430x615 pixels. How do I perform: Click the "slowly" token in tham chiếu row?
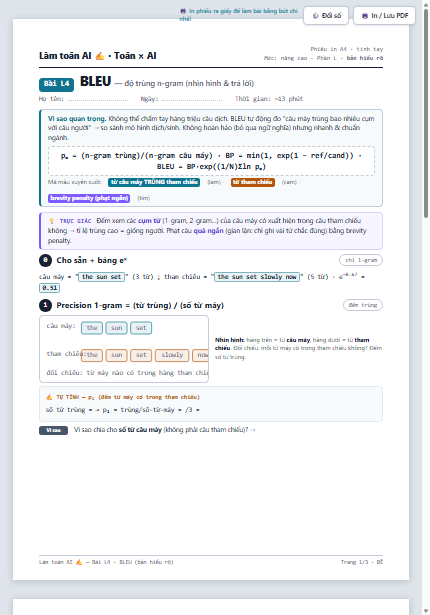[172, 355]
